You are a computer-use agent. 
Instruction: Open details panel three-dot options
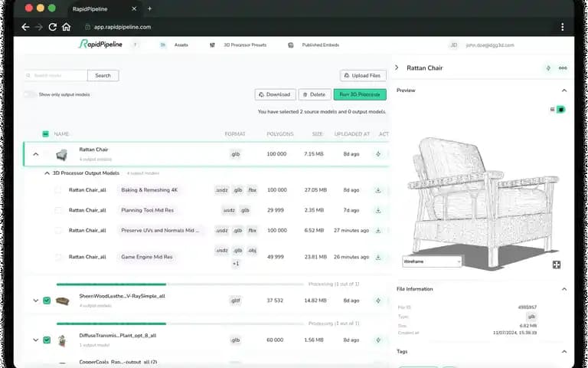563,68
